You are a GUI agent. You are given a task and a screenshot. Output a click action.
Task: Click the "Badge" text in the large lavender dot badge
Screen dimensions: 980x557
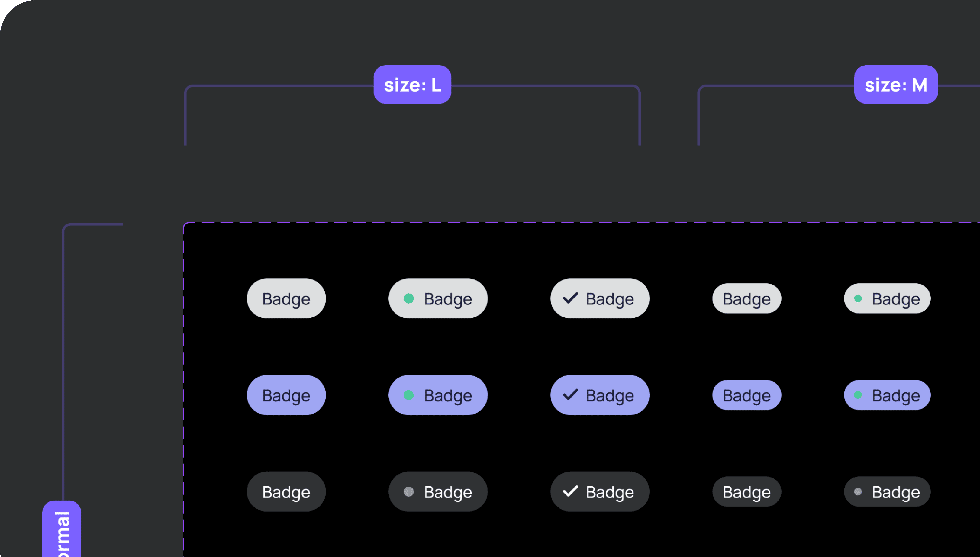448,396
